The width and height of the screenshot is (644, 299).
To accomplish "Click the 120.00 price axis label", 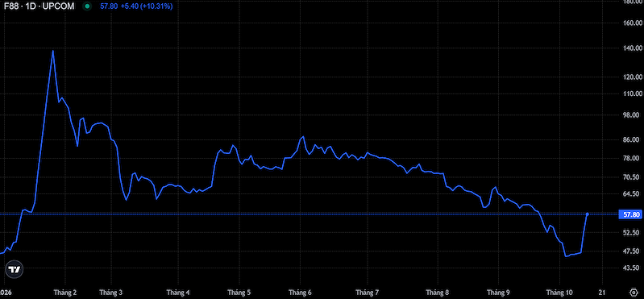I will (x=632, y=77).
